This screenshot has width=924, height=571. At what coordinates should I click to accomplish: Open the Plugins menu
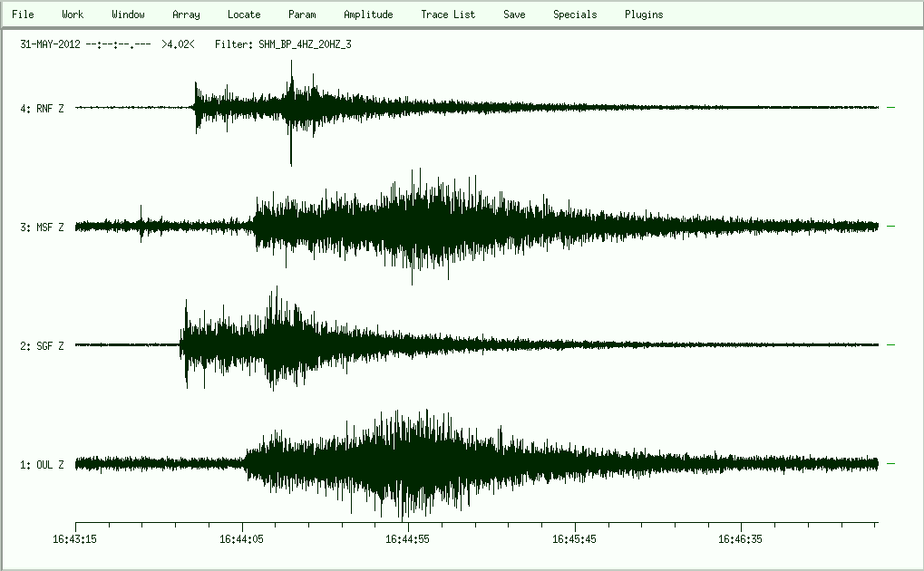(644, 15)
